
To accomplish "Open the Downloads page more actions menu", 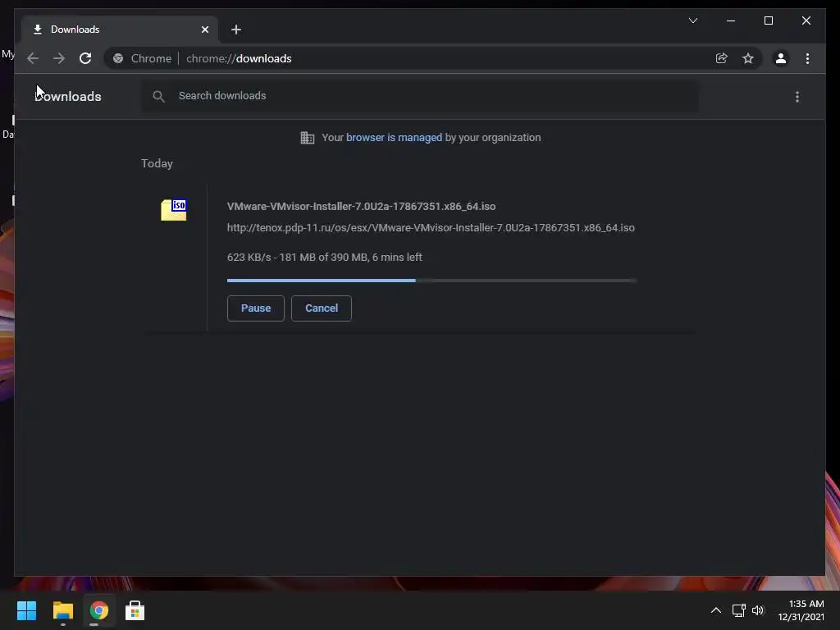I will pos(797,97).
